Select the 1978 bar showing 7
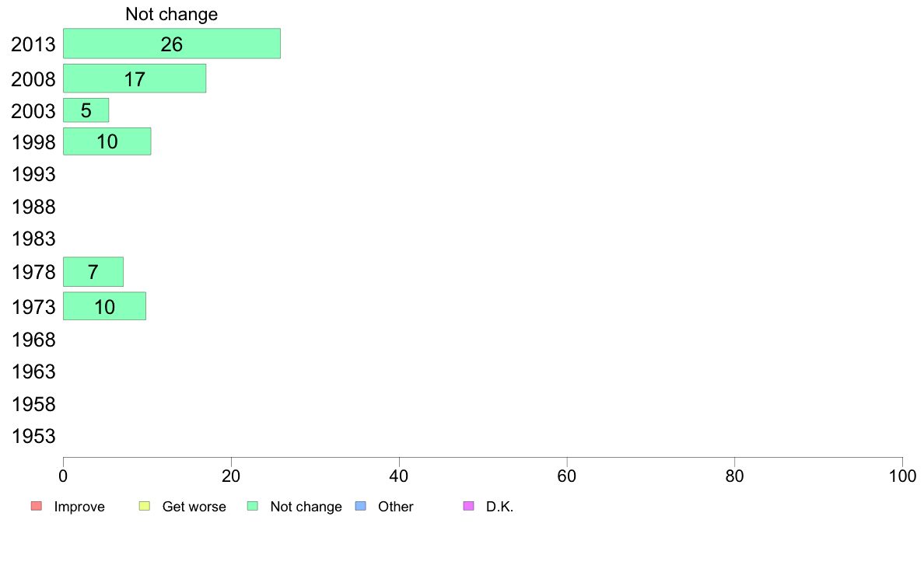Image resolution: width=924 pixels, height=572 pixels. (93, 271)
